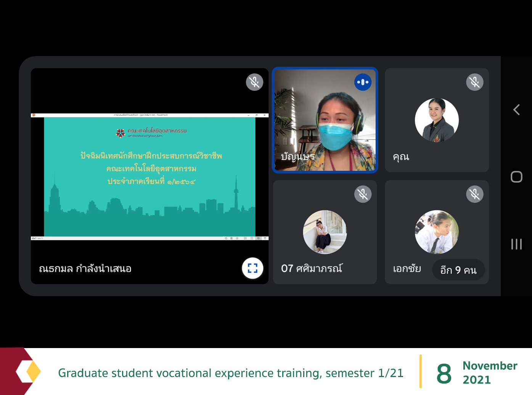Screen dimensions: 532x395
Task: Expand the presentation to fullscreen
Action: (252, 268)
